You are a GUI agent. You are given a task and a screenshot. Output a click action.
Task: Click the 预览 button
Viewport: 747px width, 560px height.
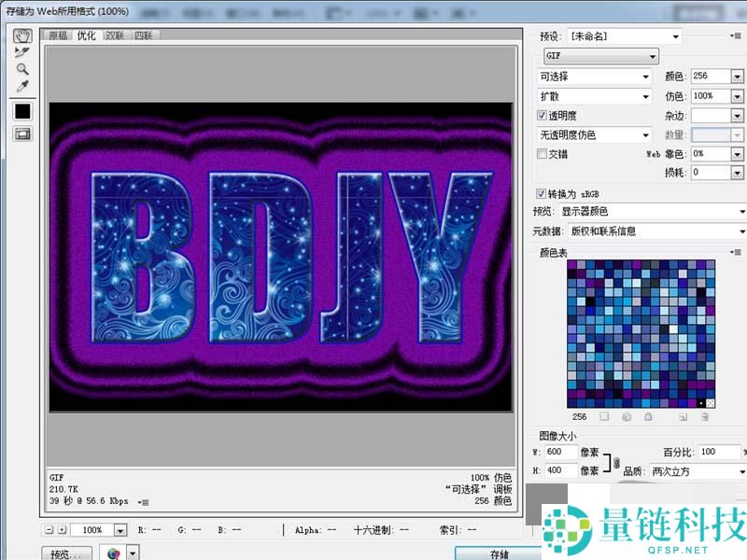click(67, 553)
